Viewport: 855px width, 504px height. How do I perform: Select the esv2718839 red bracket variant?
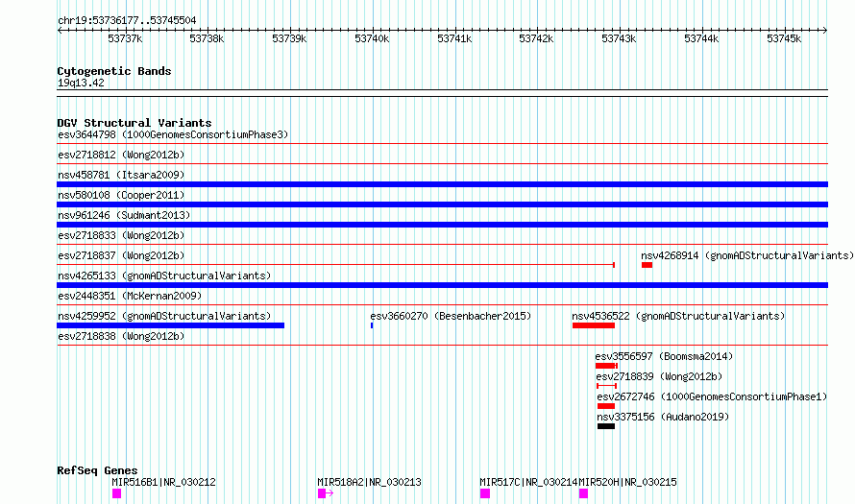click(x=606, y=386)
